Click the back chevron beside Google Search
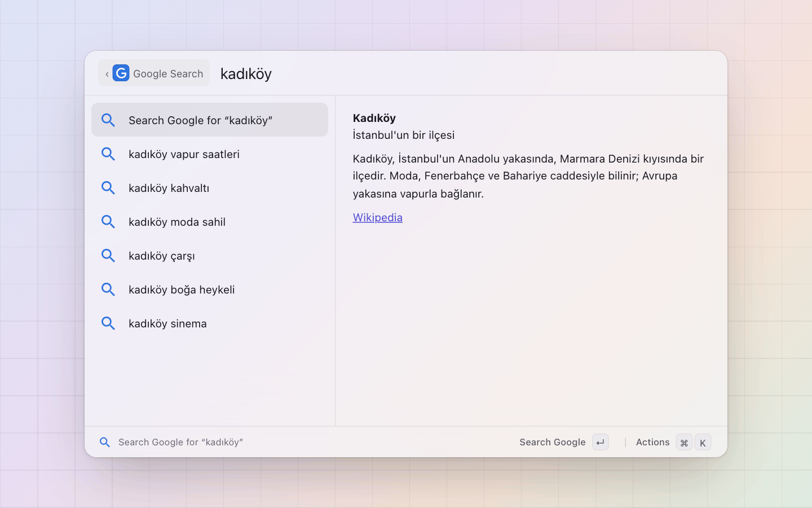Image resolution: width=812 pixels, height=508 pixels. pos(107,74)
